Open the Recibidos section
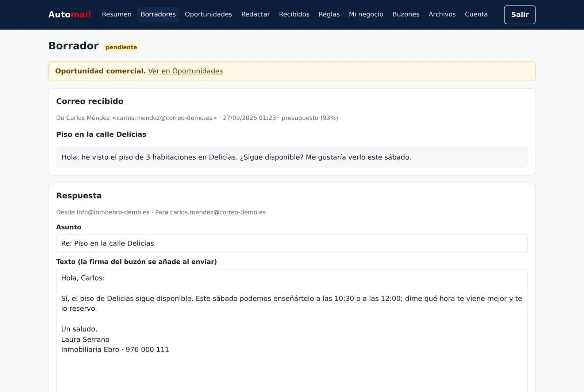Image resolution: width=584 pixels, height=392 pixels. pos(294,15)
